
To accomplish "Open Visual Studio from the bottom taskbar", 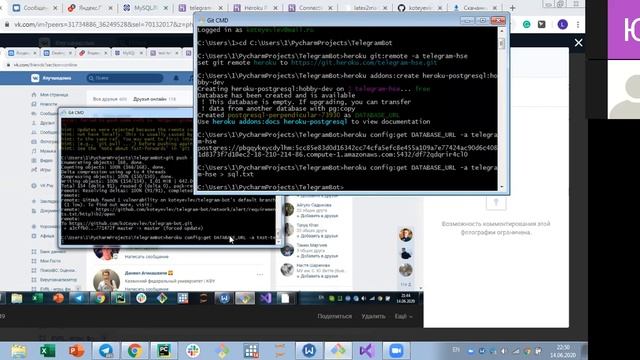I will (x=367, y=351).
